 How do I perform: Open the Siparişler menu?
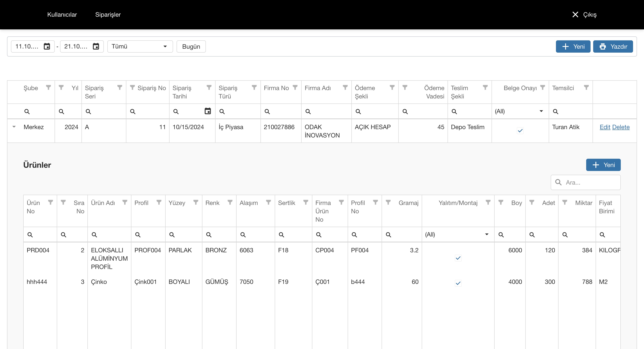click(108, 14)
